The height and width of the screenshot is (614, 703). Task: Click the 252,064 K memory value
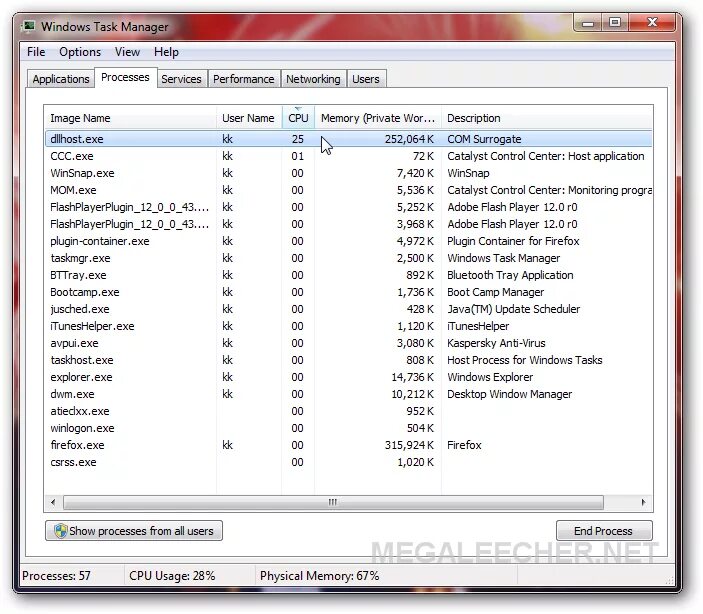pos(409,139)
